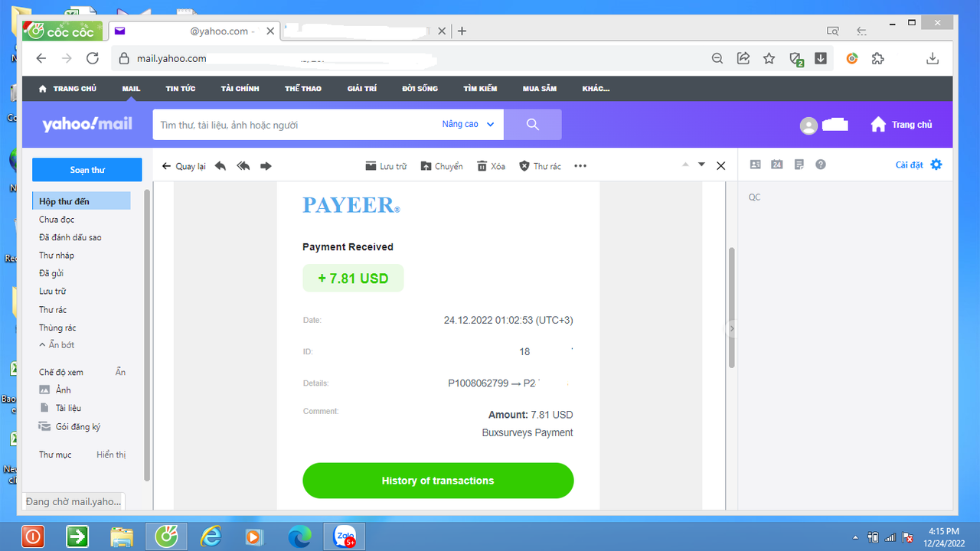This screenshot has width=980, height=551.
Task: Focus the mail search input field
Action: 295,125
